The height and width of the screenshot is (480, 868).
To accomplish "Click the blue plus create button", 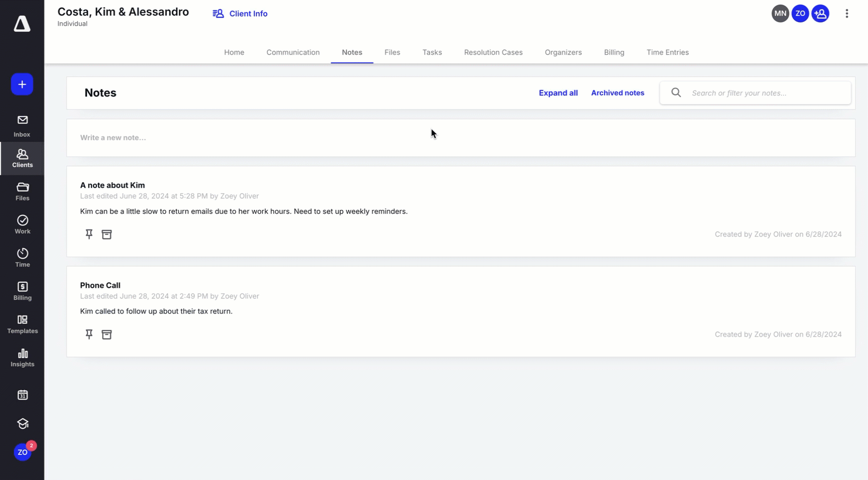I will pyautogui.click(x=22, y=85).
